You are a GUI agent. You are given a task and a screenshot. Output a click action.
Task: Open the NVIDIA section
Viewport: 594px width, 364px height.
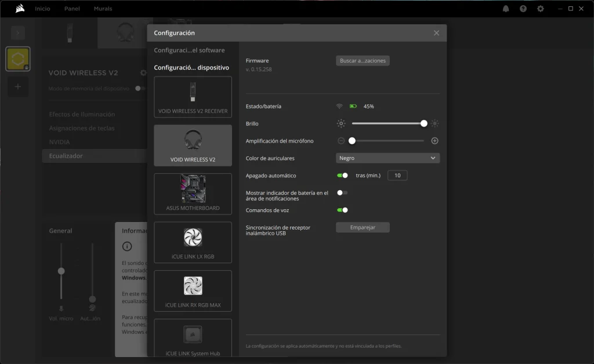coord(59,142)
